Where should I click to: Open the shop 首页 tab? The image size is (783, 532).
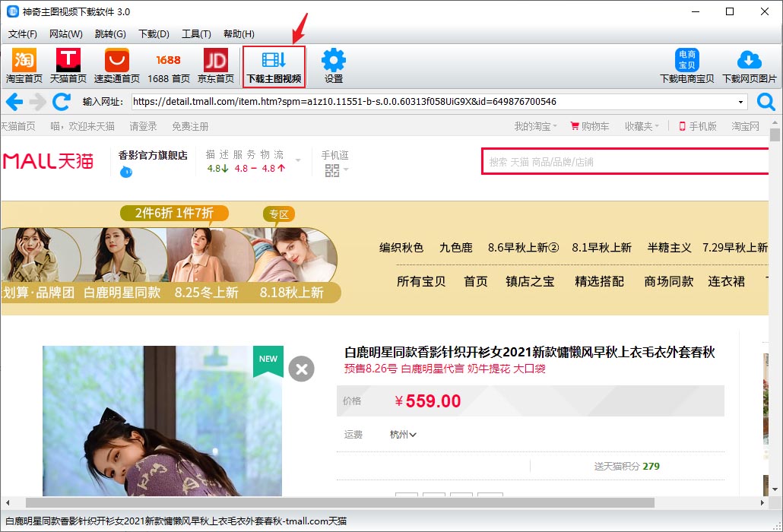475,281
